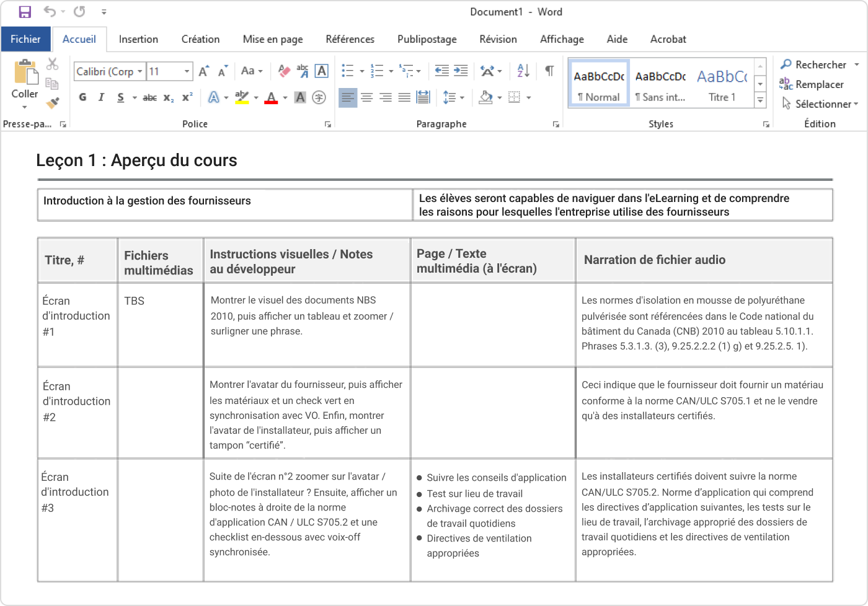Show paragraph formatting marks

(548, 71)
